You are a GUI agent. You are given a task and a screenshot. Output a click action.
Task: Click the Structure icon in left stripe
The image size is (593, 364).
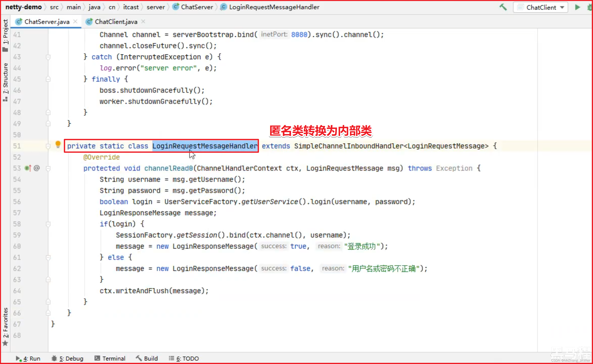pyautogui.click(x=5, y=99)
